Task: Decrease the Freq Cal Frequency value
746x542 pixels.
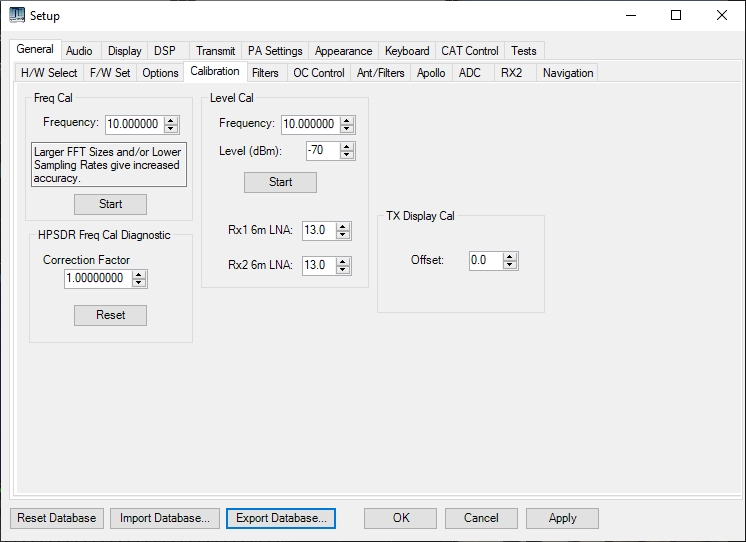Action: [x=171, y=129]
